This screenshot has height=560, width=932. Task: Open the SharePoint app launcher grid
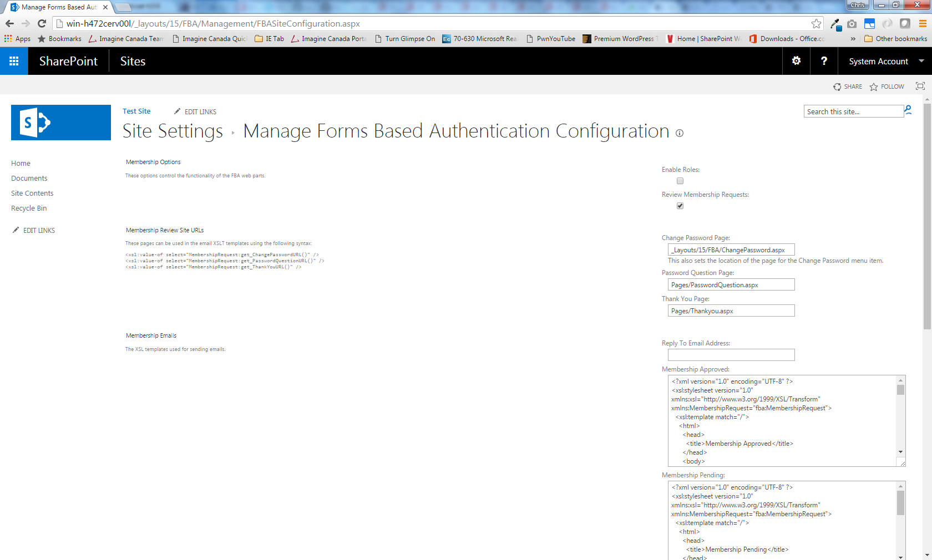pos(14,61)
